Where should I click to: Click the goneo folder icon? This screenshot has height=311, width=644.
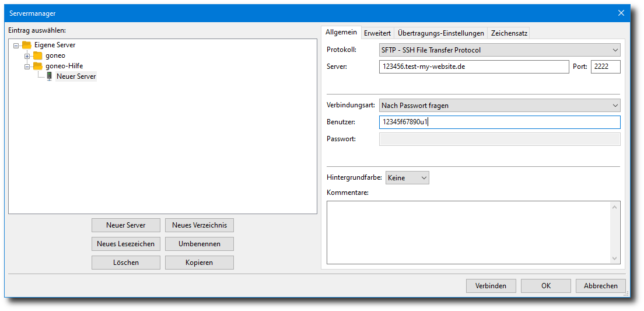pos(38,55)
